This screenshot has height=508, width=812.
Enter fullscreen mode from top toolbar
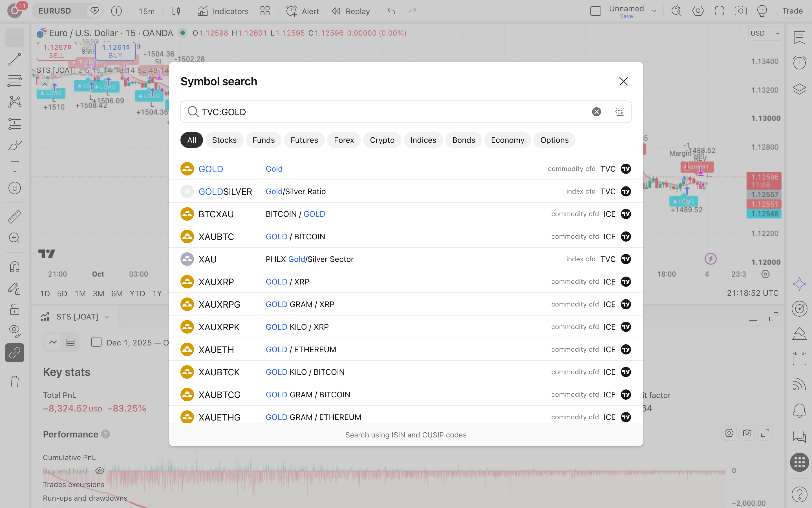coord(720,11)
